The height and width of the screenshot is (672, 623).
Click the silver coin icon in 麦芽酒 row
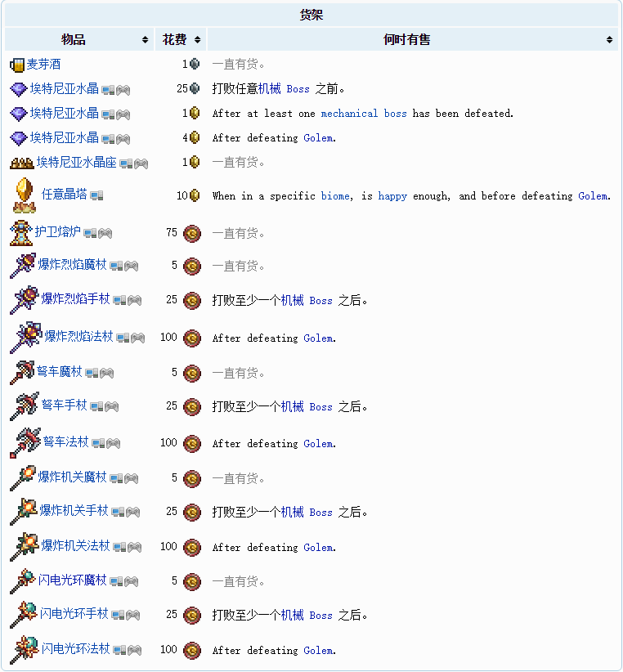coord(195,65)
